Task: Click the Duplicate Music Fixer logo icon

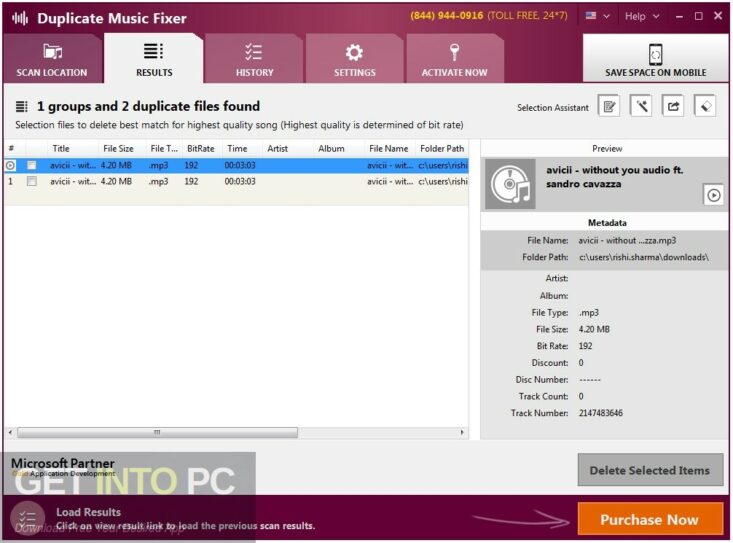Action: point(20,18)
